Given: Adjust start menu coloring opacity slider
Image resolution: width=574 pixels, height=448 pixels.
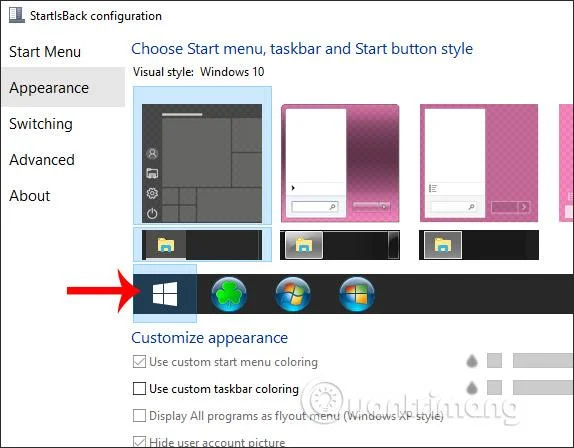Looking at the screenshot, I should pyautogui.click(x=543, y=361).
